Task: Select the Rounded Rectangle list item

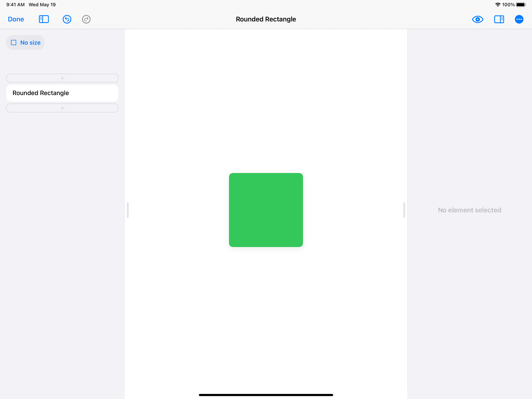Action: pos(62,93)
